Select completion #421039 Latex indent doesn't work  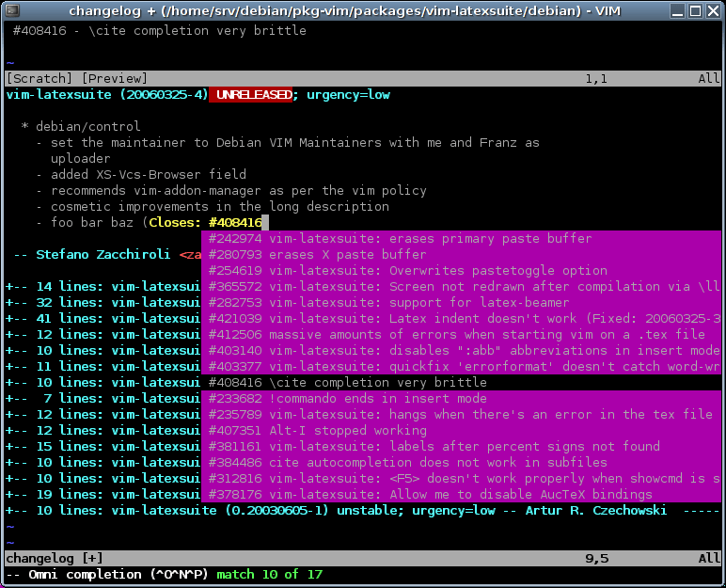pyautogui.click(x=461, y=318)
